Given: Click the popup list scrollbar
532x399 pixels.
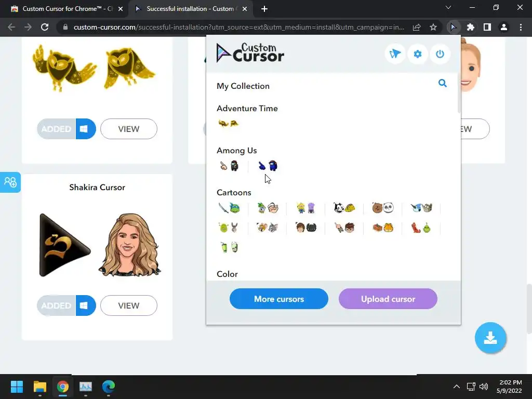Looking at the screenshot, I should tap(459, 92).
